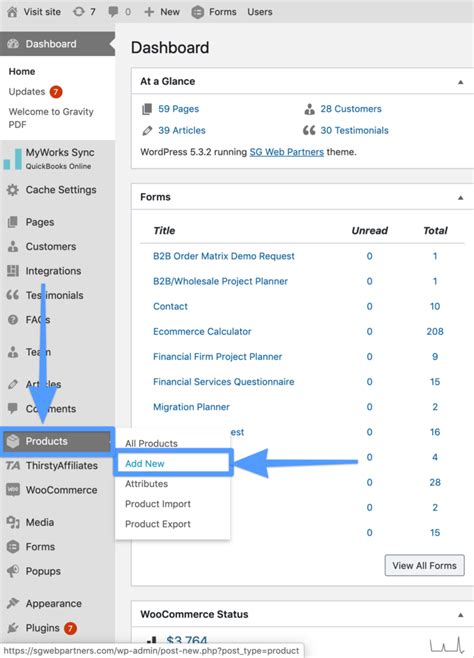Click the comments bubble icon in admin bar
The image size is (474, 658).
(113, 12)
